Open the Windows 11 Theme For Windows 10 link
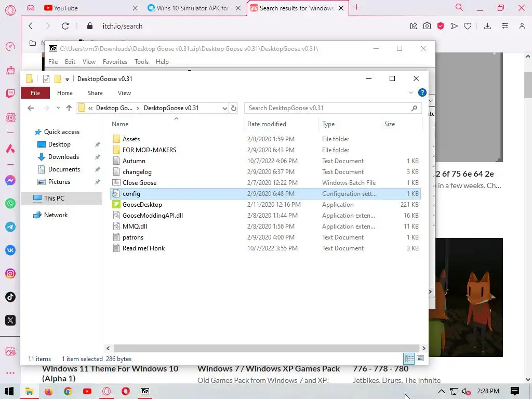The height and width of the screenshot is (399, 532). click(110, 373)
